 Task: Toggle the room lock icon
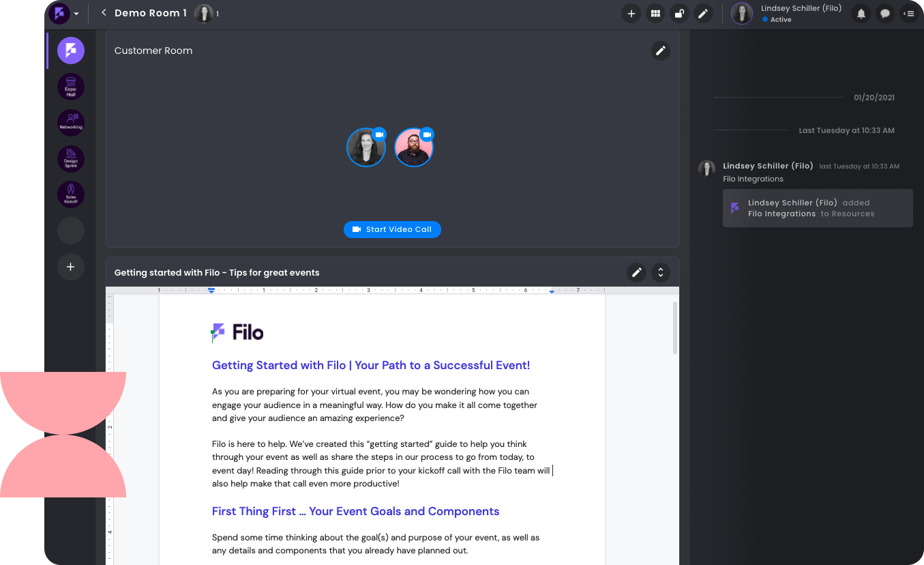point(679,13)
